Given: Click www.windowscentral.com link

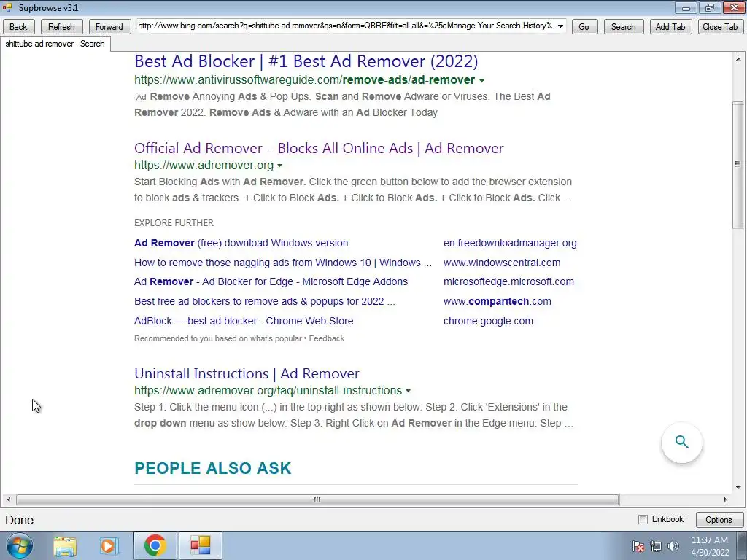Looking at the screenshot, I should coord(502,262).
